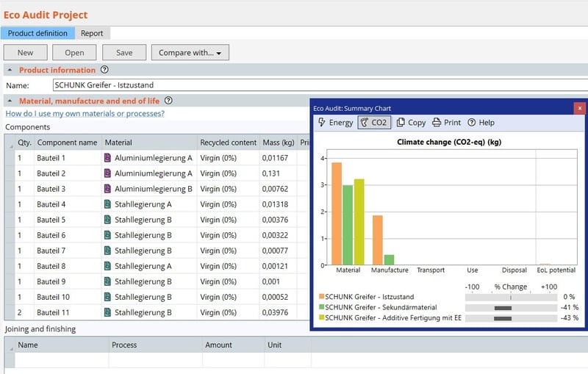Click help icon next to Product information
The width and height of the screenshot is (588, 374).
104,70
